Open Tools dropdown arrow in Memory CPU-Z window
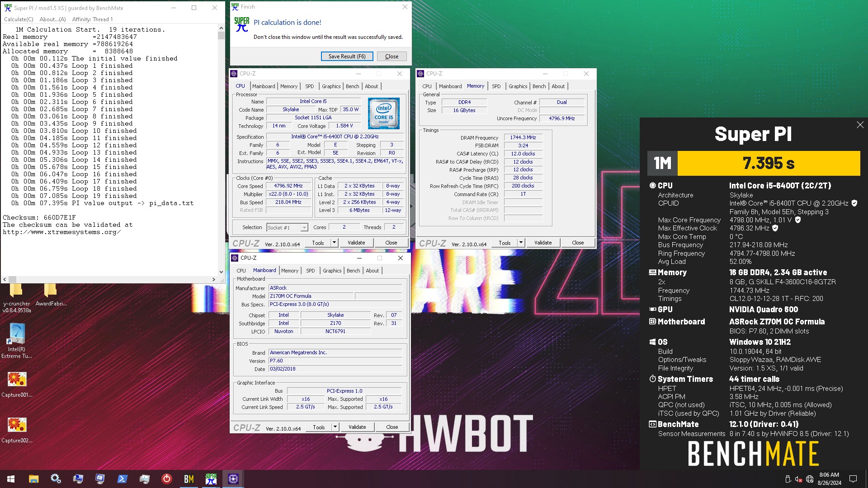 521,243
